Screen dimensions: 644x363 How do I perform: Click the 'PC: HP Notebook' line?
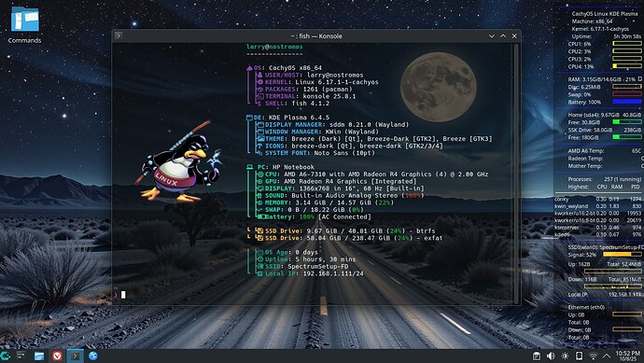281,167
